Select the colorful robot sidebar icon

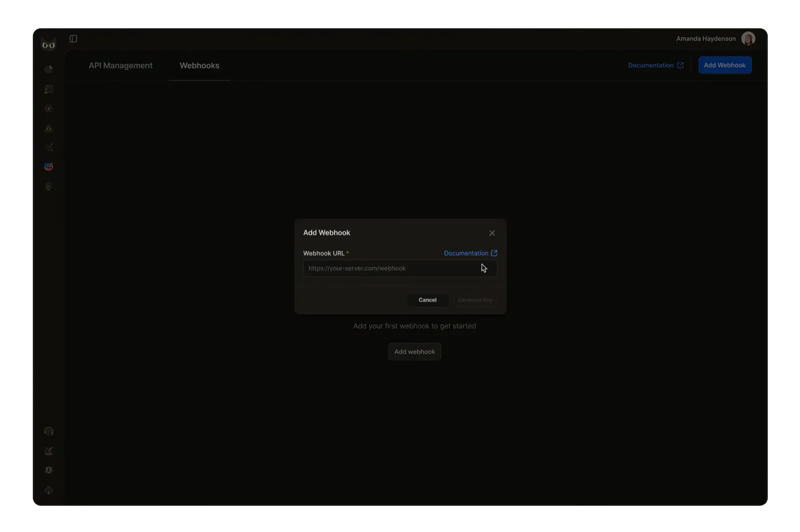click(48, 167)
